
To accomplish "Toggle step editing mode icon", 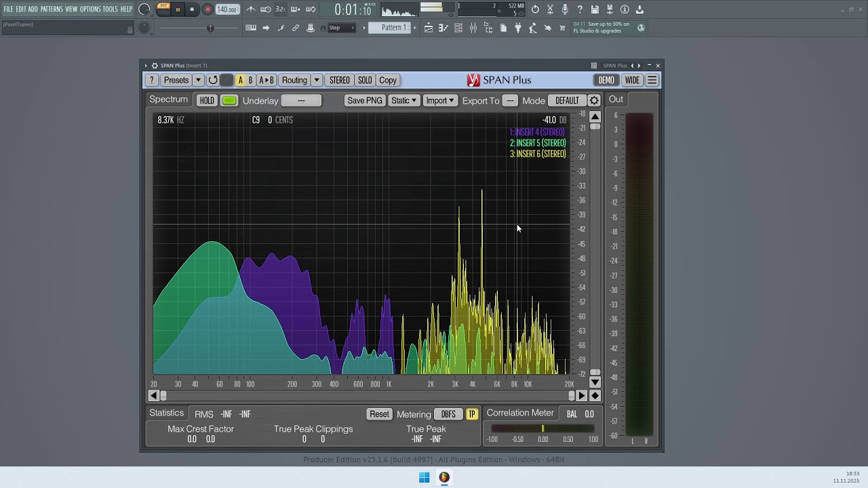I will pos(281,28).
